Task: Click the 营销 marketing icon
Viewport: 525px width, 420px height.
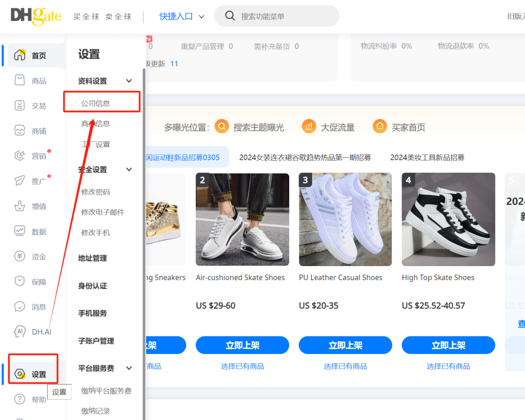Action: tap(18, 155)
